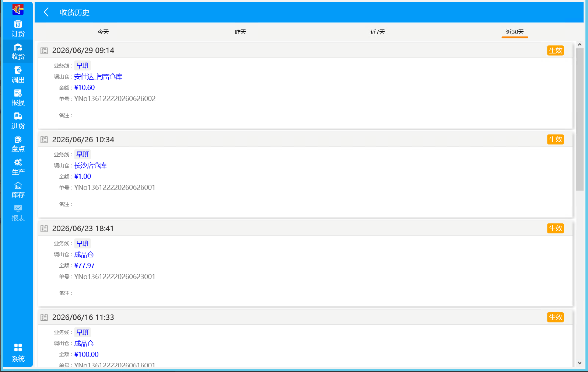The width and height of the screenshot is (588, 372).
Task: Switch to the 今天 tab
Action: point(103,32)
